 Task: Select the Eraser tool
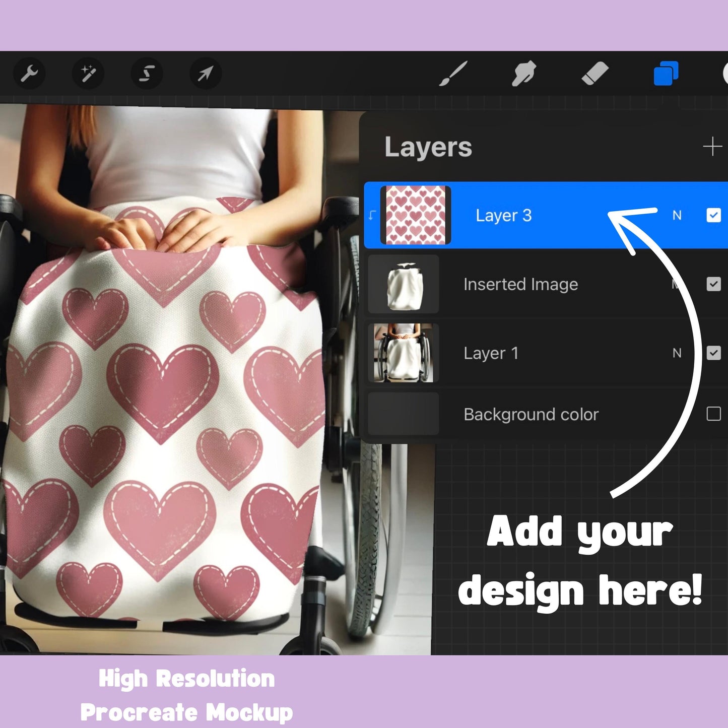pos(595,74)
